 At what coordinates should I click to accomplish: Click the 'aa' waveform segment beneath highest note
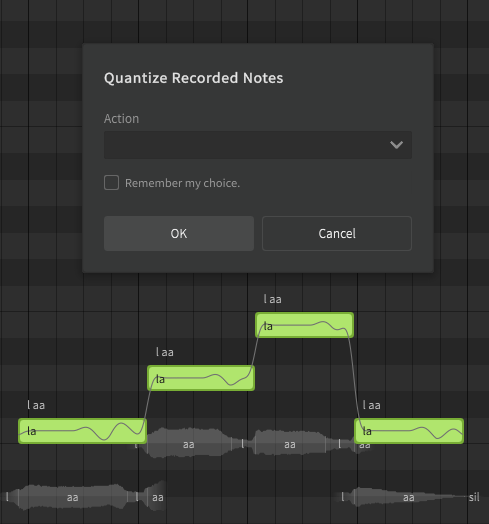(289, 444)
